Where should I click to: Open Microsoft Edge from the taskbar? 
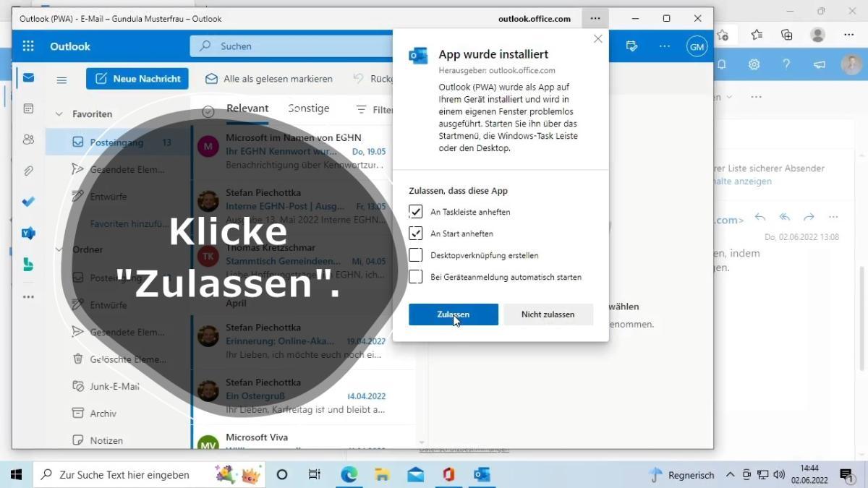point(349,474)
